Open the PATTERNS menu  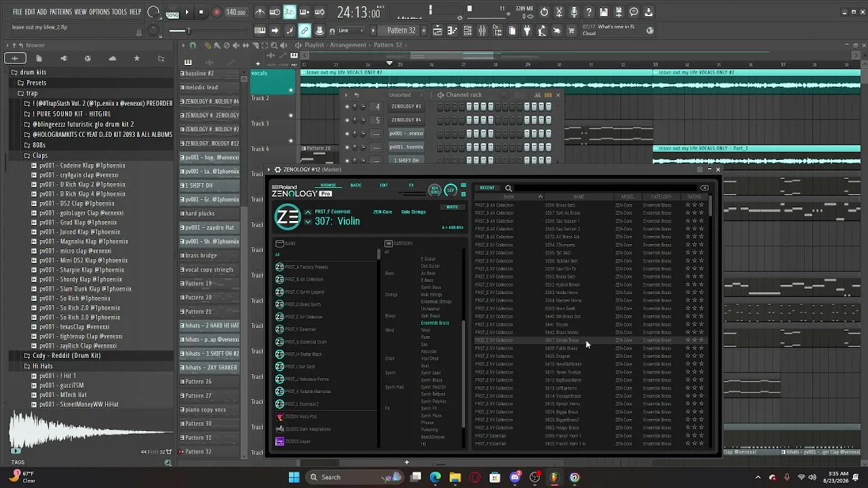(x=60, y=12)
